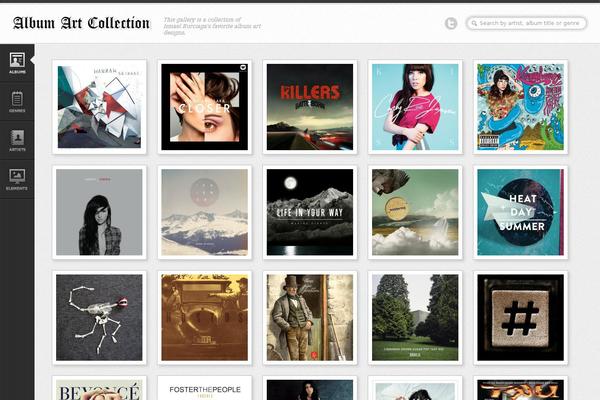Viewport: 600px width, 400px height.
Task: Focus the artist, album or genre search field
Action: (x=526, y=23)
